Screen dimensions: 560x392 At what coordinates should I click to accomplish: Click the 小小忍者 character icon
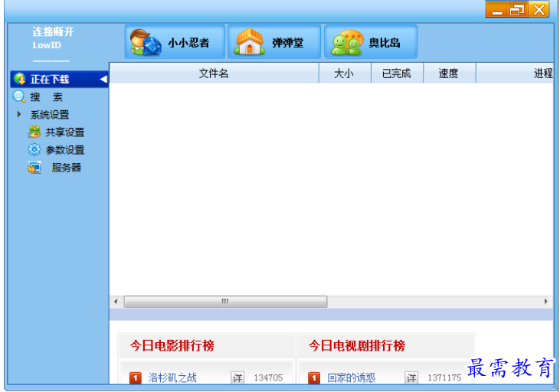pos(145,42)
